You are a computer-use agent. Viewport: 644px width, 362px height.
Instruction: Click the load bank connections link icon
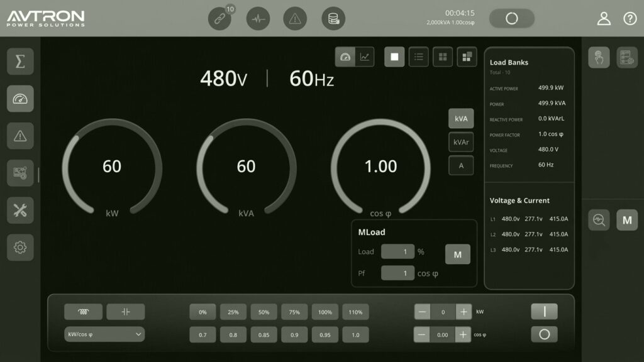pos(219,19)
